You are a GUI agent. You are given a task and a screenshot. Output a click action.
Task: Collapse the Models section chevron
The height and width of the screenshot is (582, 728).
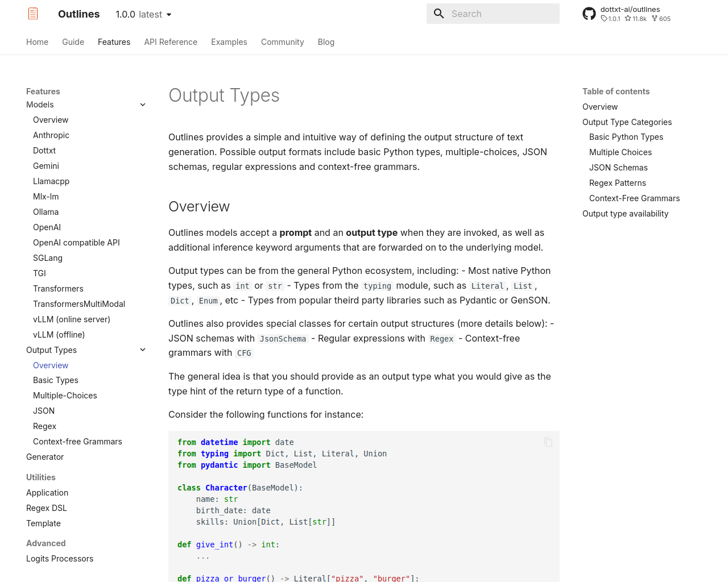pyautogui.click(x=143, y=105)
